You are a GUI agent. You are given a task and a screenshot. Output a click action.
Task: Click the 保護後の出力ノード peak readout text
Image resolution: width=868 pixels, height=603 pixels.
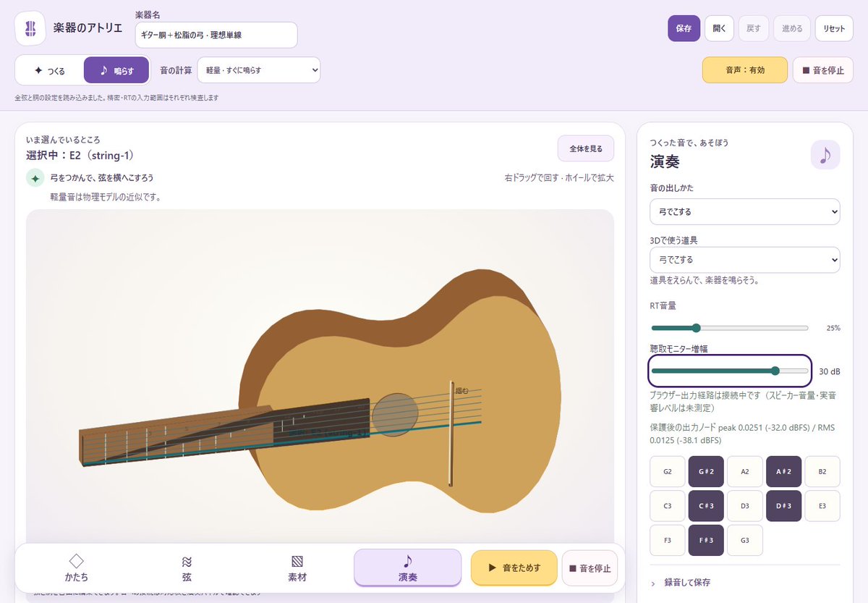pyautogui.click(x=742, y=434)
